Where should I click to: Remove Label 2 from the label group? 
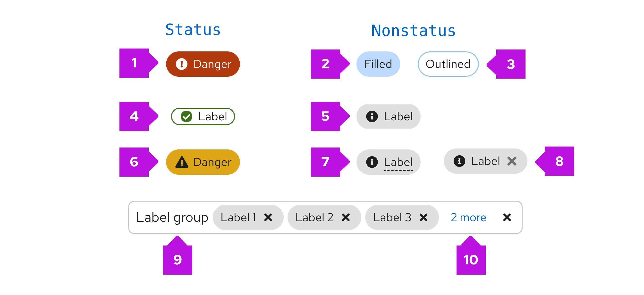(346, 217)
